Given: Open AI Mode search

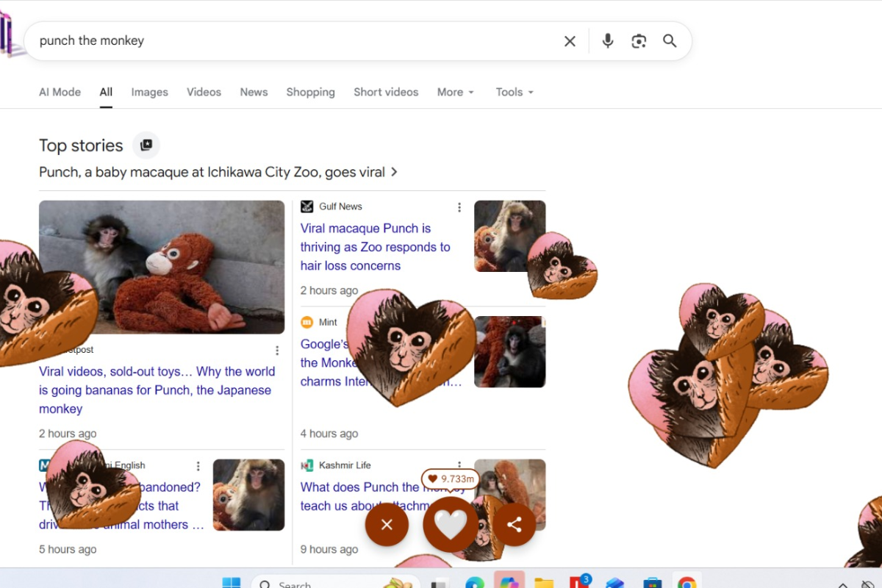Looking at the screenshot, I should pos(60,92).
